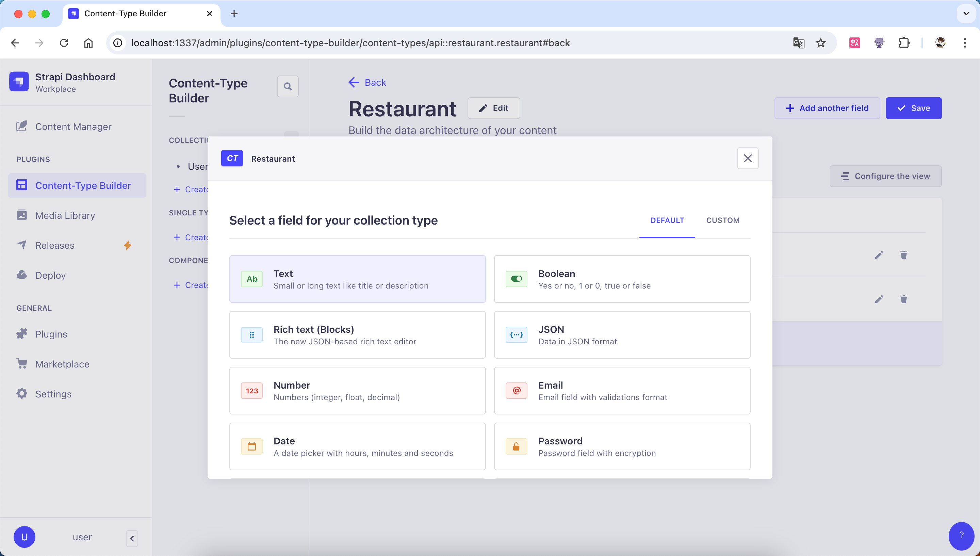The height and width of the screenshot is (556, 980).
Task: Open the Marketplace cart icon
Action: 22,364
